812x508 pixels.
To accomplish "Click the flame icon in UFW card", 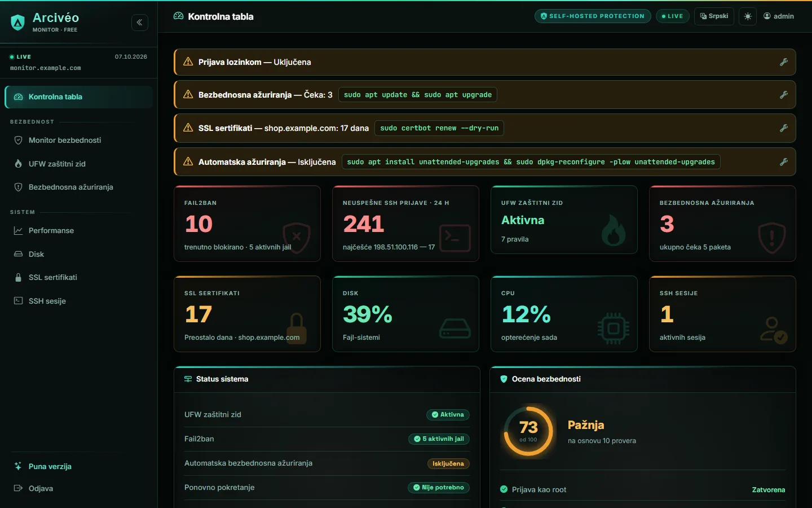I will coord(614,230).
